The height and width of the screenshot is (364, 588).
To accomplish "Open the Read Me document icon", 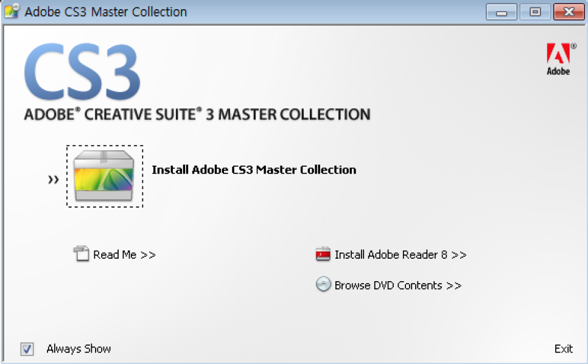I will (82, 254).
